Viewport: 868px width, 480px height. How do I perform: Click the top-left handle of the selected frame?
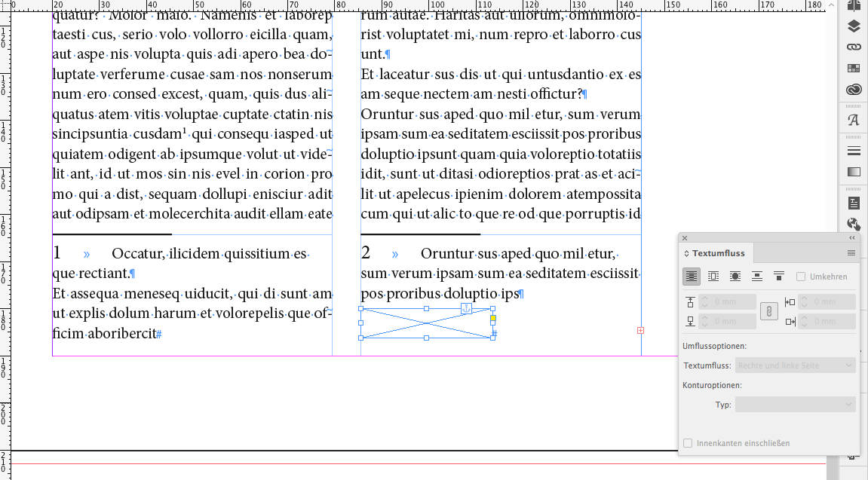coord(361,309)
